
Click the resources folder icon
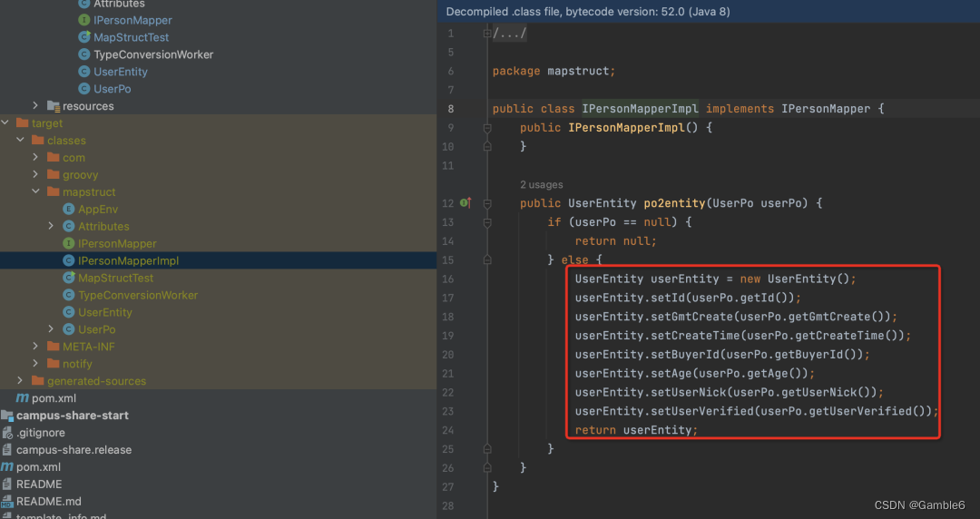[54, 106]
